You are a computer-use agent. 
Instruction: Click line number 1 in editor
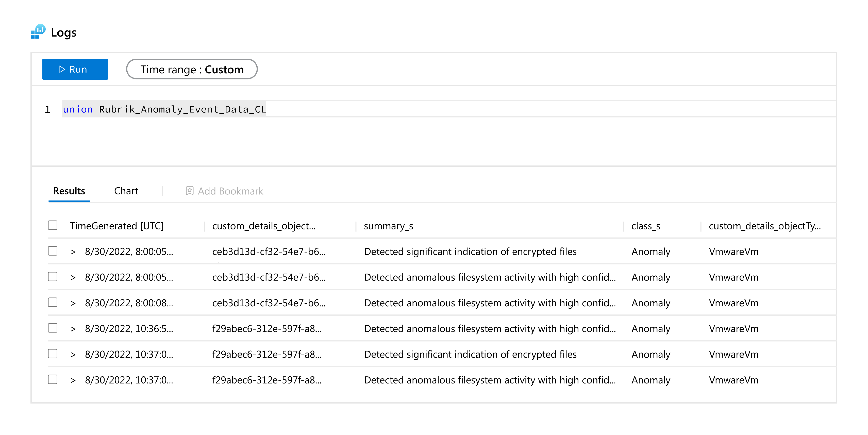click(x=47, y=109)
